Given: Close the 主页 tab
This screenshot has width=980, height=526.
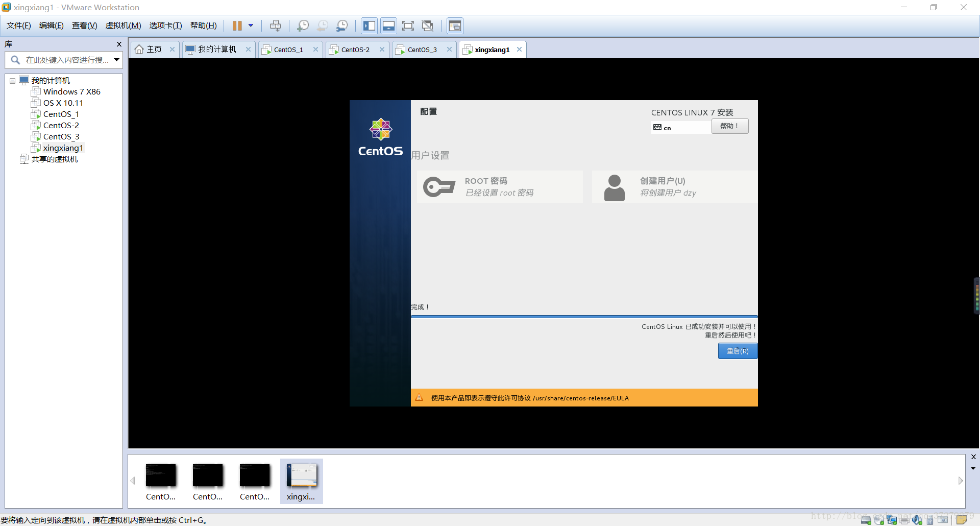Looking at the screenshot, I should pos(172,50).
